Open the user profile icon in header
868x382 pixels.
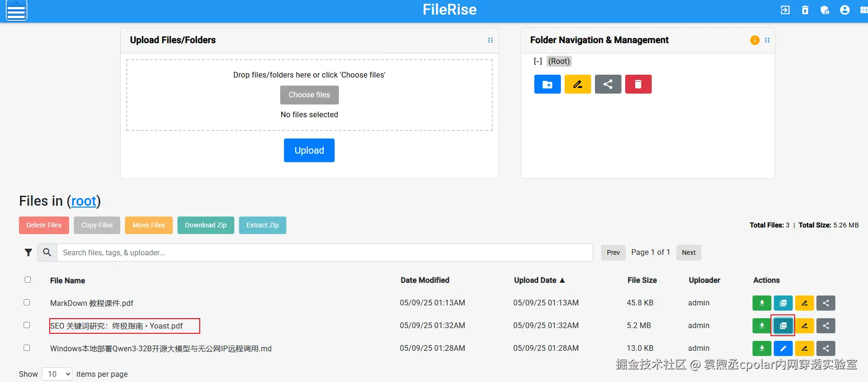845,10
